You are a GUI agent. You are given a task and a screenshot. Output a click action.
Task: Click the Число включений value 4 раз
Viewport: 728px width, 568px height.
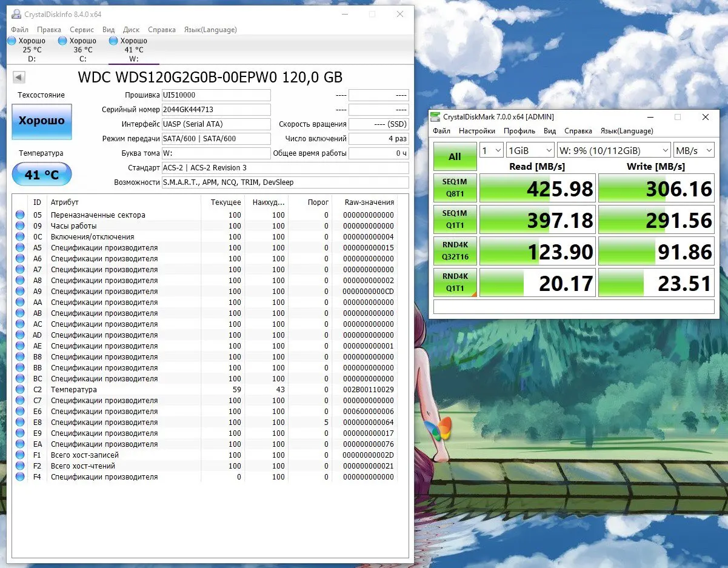(379, 139)
